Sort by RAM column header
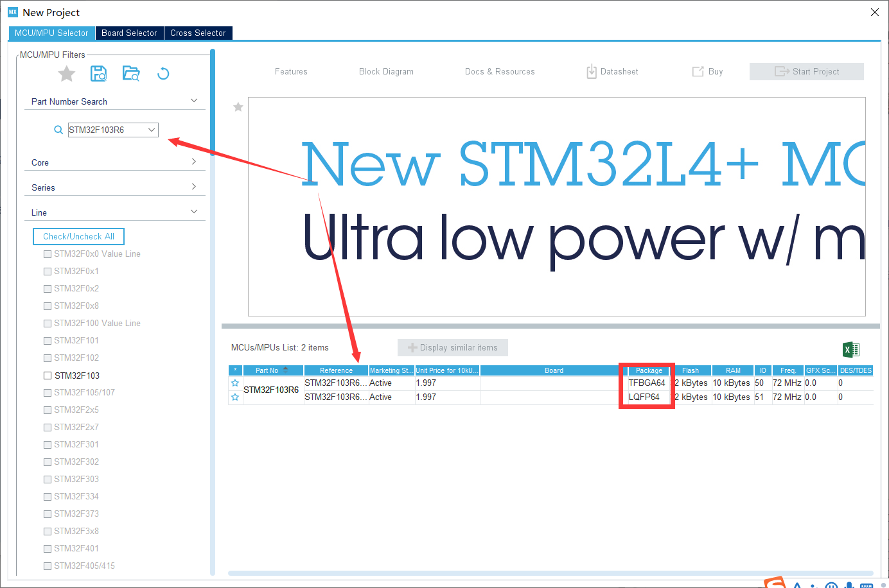The width and height of the screenshot is (889, 588). [733, 370]
